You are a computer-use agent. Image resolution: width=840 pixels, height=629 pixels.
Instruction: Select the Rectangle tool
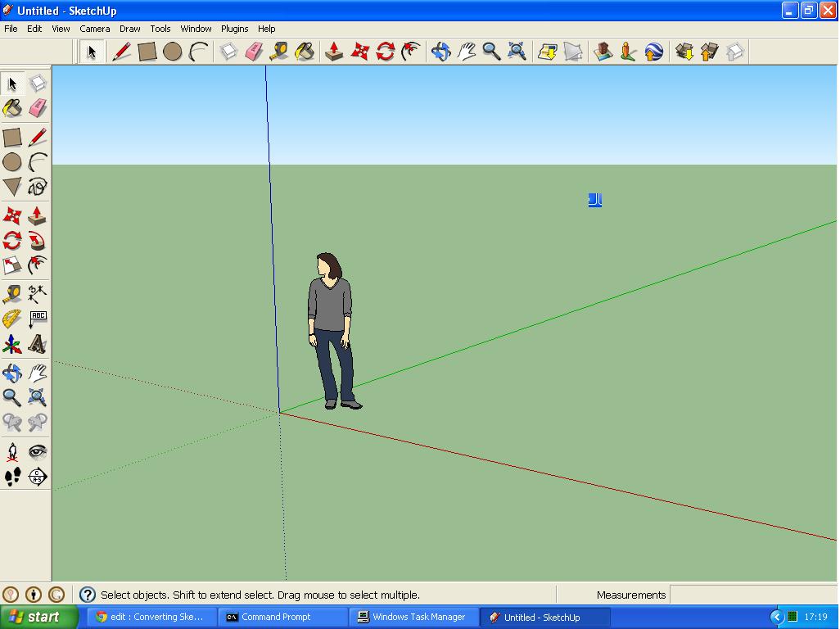click(148, 51)
